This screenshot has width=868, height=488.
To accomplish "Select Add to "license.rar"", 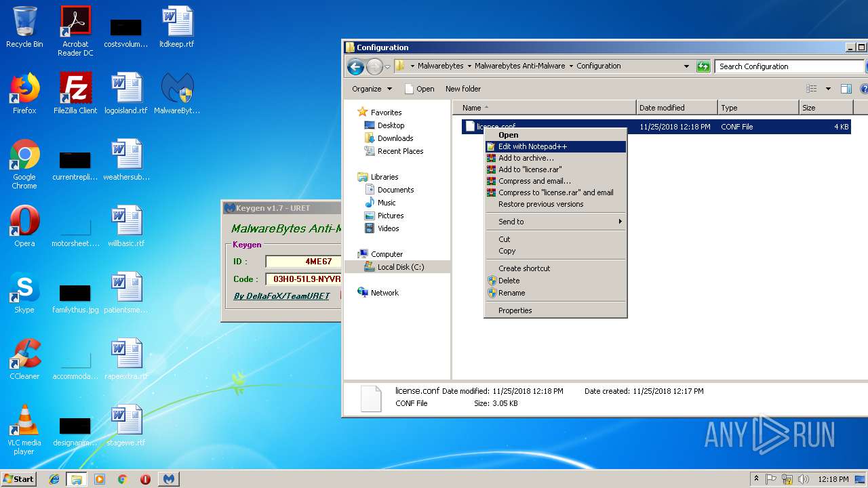I will [555, 169].
